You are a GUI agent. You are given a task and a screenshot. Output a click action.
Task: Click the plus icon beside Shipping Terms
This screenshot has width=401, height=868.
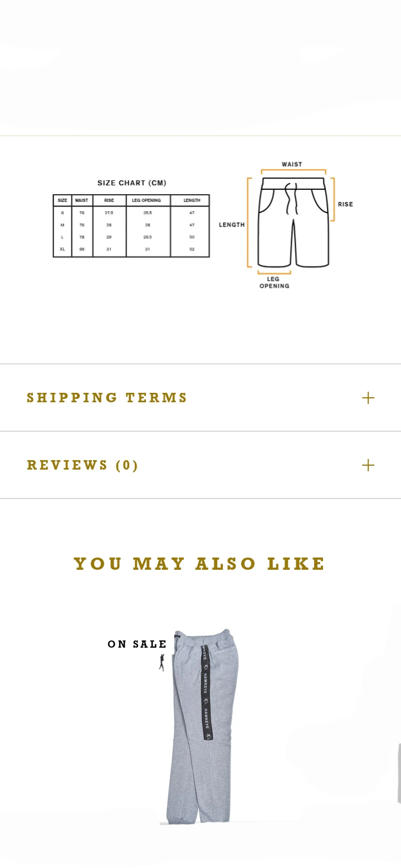pos(368,398)
